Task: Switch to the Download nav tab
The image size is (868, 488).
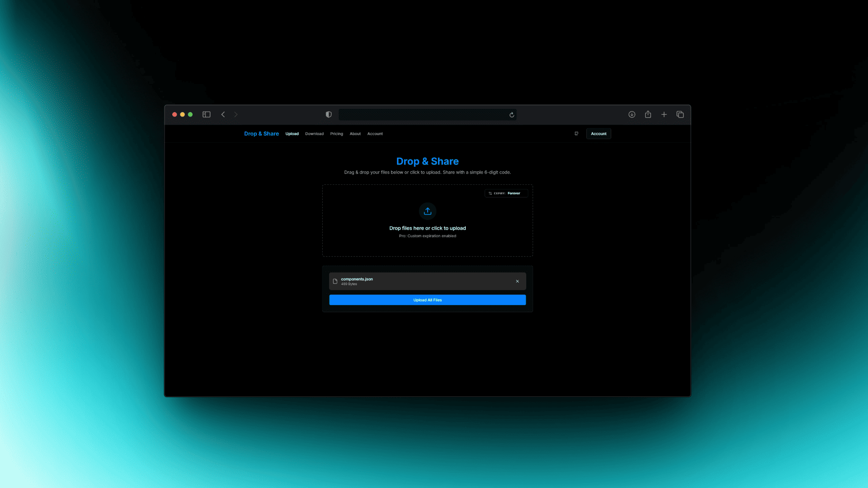Action: click(x=314, y=134)
